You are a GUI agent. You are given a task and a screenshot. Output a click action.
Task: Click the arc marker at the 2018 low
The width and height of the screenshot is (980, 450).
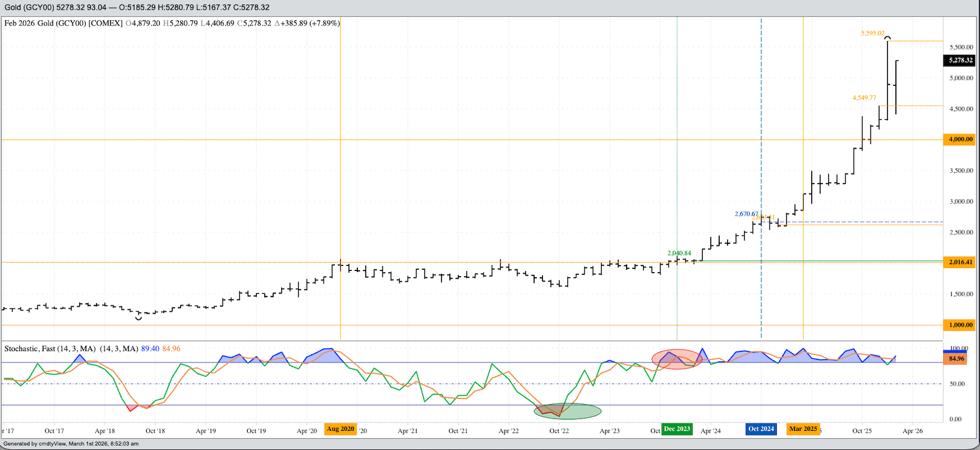click(x=138, y=318)
